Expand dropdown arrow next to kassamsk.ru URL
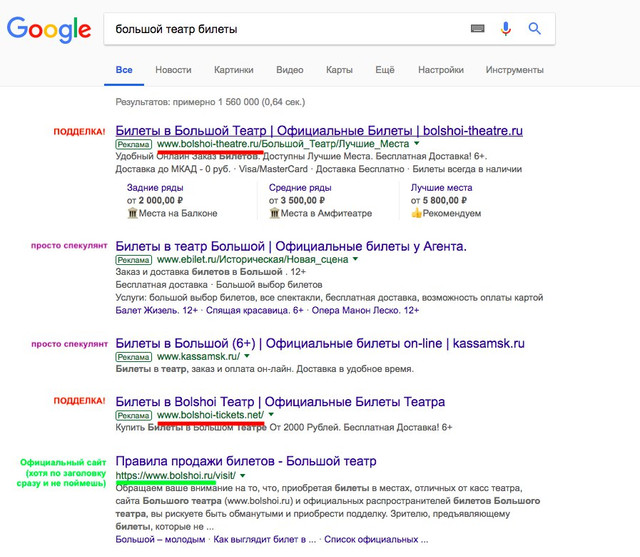The height and width of the screenshot is (557, 640). tap(247, 356)
